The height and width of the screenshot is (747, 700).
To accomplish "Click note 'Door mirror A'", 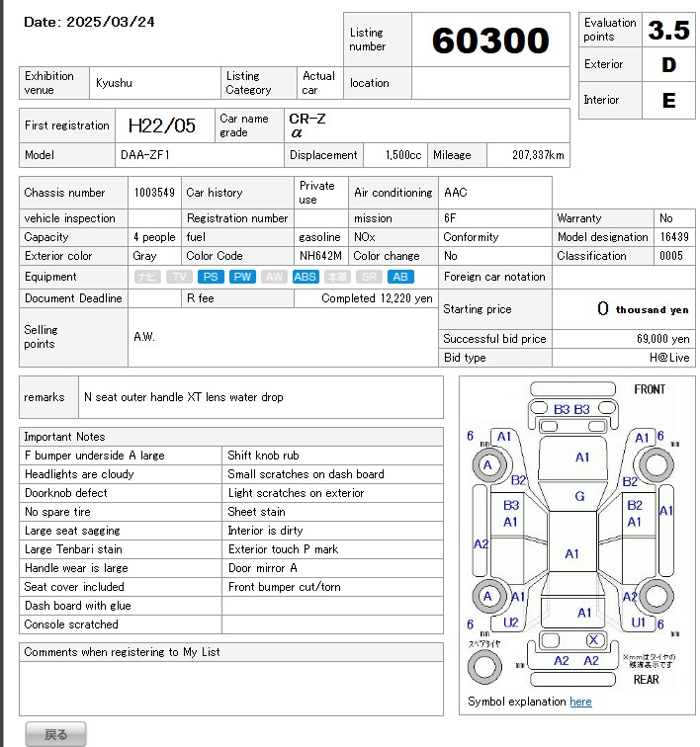I will 262,568.
